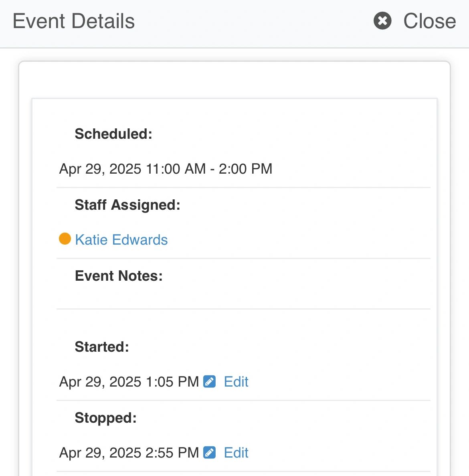
Task: Click the pencil icon next to Stopped time
Action: (x=210, y=452)
